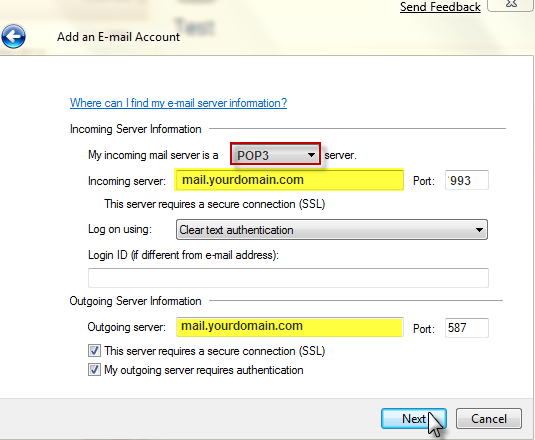Open 'Where can I find my e-mail server information?'

click(178, 103)
